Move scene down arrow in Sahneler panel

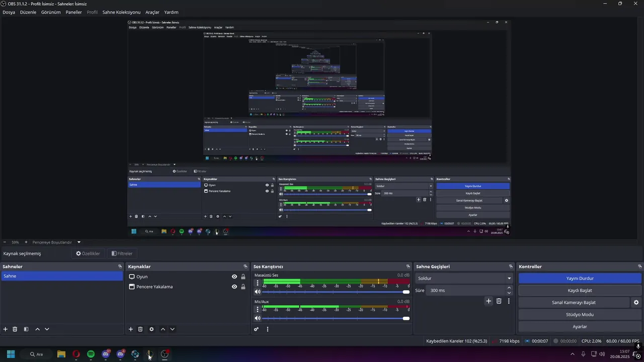[47, 329]
